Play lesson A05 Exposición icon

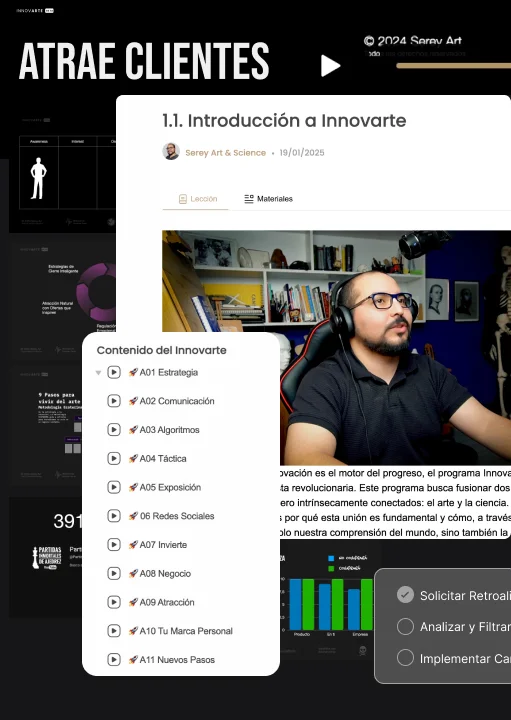[114, 487]
